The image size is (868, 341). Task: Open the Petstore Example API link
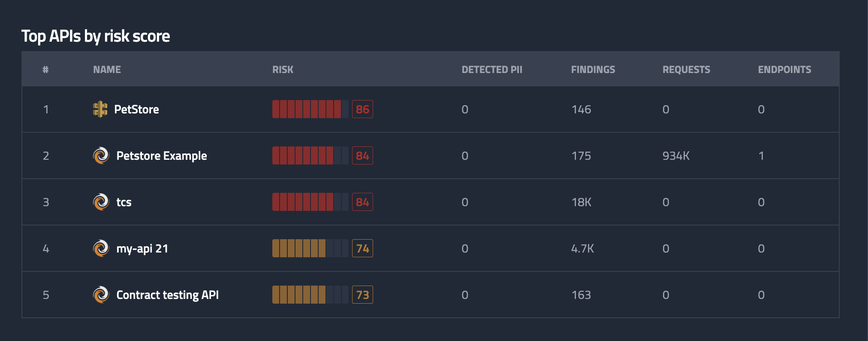[x=162, y=156]
